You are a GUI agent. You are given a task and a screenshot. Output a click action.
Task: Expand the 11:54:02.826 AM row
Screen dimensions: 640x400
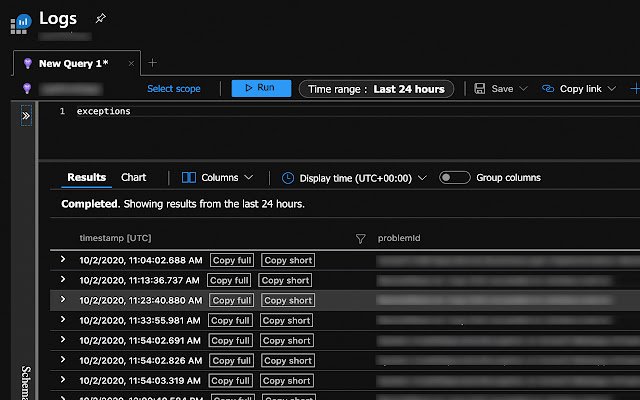coord(63,359)
